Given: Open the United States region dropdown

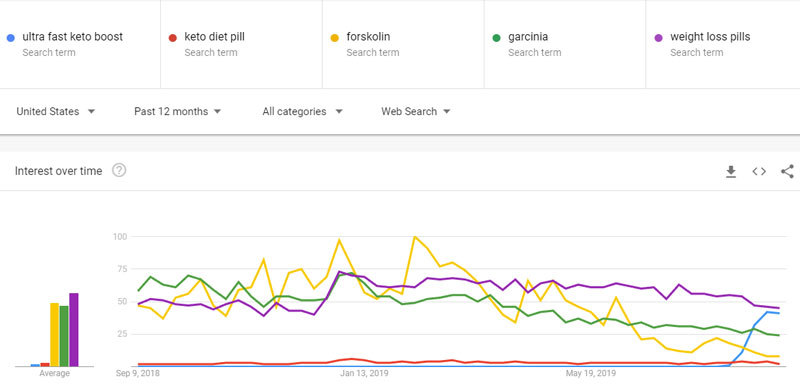Looking at the screenshot, I should tap(56, 112).
